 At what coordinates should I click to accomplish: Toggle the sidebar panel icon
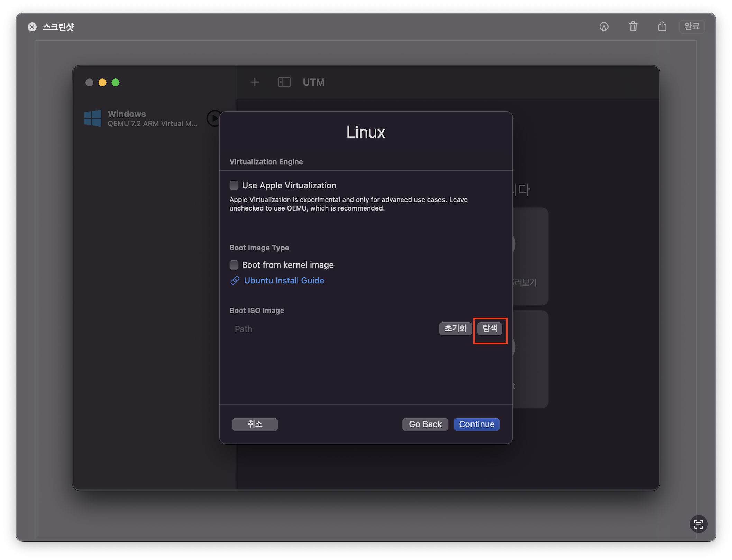(284, 82)
